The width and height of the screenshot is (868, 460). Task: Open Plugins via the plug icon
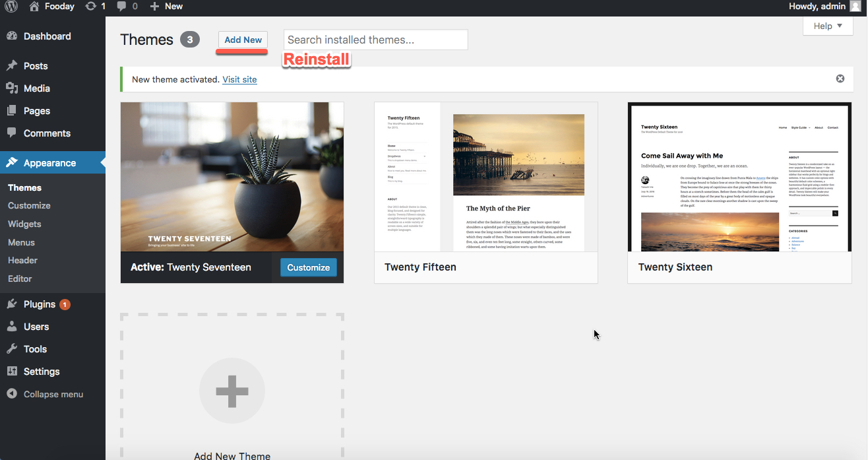click(x=12, y=304)
